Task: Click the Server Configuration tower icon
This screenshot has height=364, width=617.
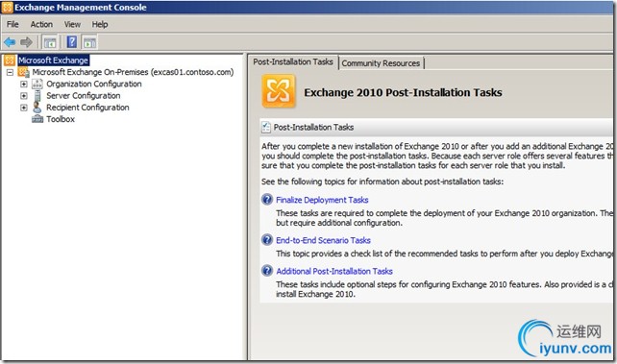Action: click(37, 95)
